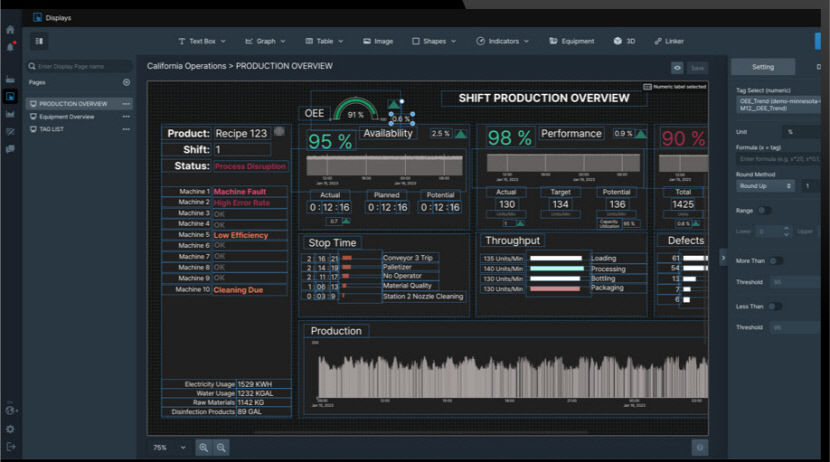Click the California Operations breadcrumb
This screenshot has height=462, width=830.
(186, 66)
